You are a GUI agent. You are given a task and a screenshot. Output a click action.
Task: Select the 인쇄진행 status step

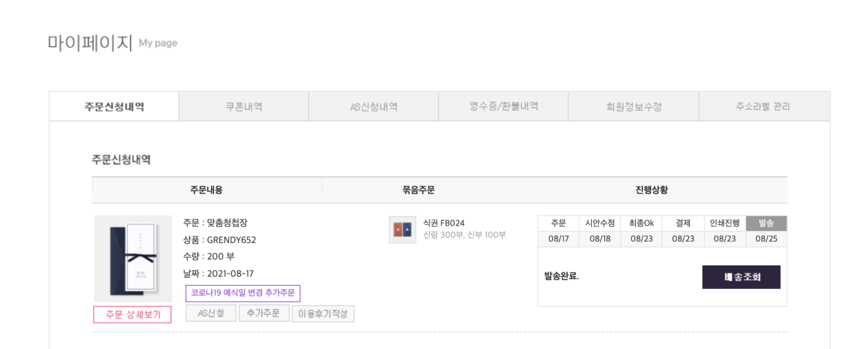(x=725, y=224)
